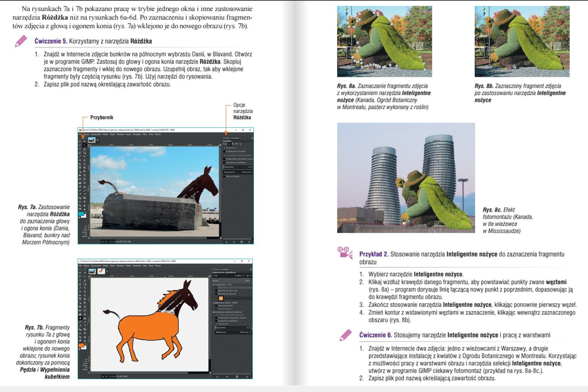The width and height of the screenshot is (588, 392).
Task: Open the Tryb Zwykłe dropdown in Rys. 7b
Action: click(x=229, y=276)
